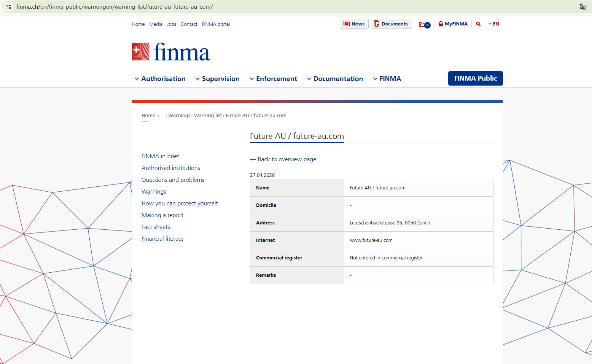Open Making a report sidebar link
Screen dimensions: 592x364
click(x=162, y=215)
